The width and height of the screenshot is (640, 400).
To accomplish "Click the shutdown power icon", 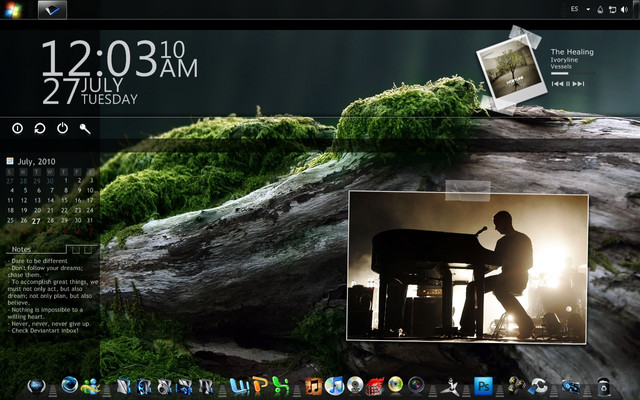I will pos(62,128).
